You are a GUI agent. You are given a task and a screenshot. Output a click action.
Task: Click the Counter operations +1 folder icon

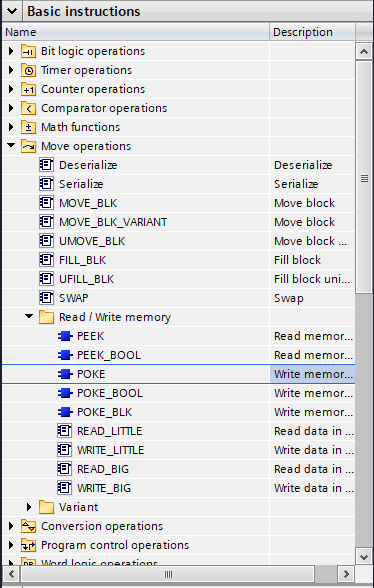[x=29, y=89]
